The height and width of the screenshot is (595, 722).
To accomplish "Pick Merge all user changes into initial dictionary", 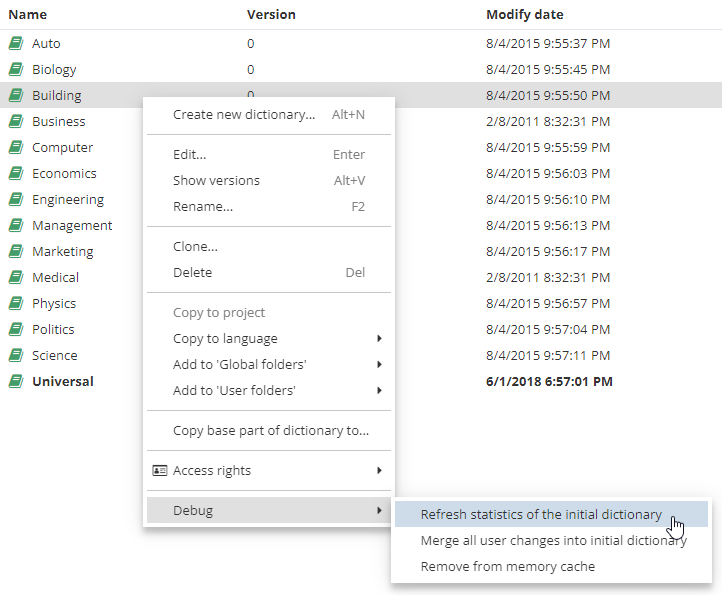I will [x=553, y=541].
